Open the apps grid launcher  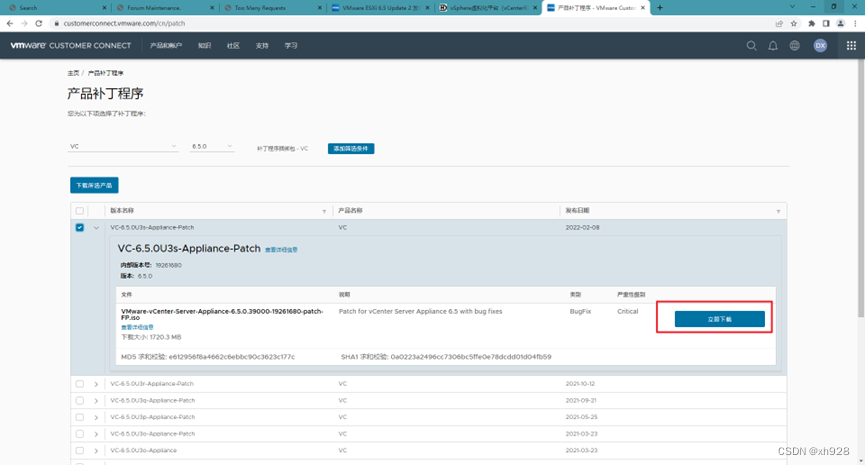coord(851,46)
